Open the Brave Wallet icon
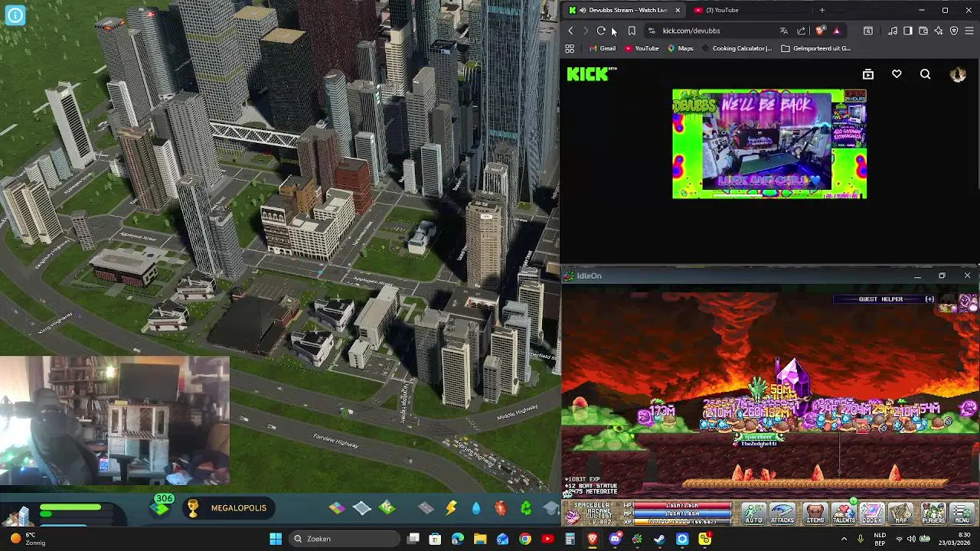 click(923, 31)
